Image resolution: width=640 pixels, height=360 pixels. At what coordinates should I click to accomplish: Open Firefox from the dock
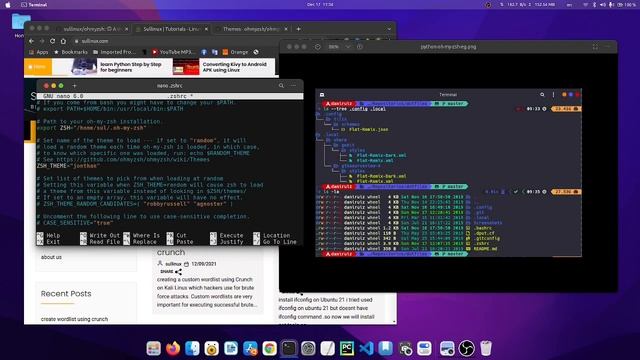coord(173,348)
